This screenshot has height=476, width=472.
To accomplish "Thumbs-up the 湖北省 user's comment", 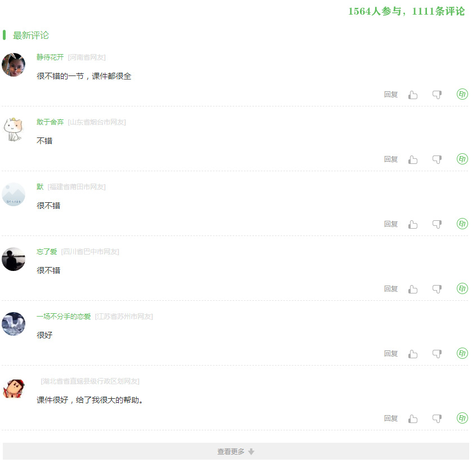I will pyautogui.click(x=413, y=419).
